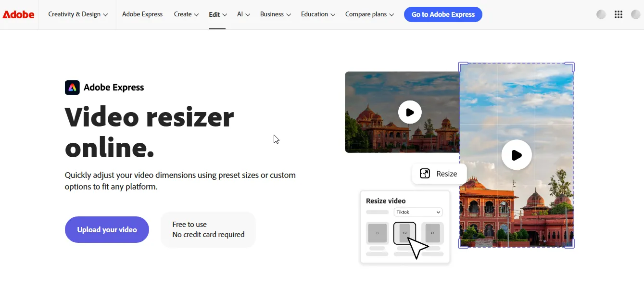Click the Resize icon in the pill

[425, 174]
